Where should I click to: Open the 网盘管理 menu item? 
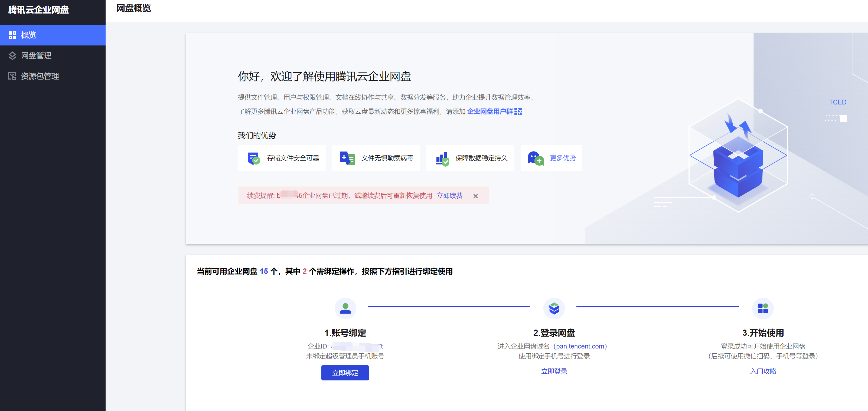point(36,55)
